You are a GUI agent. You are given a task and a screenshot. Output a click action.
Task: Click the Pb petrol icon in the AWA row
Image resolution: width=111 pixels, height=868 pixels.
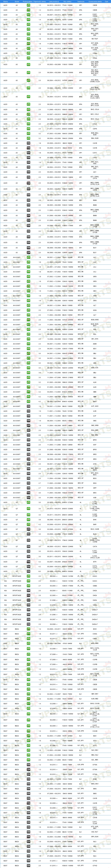click(28, 310)
